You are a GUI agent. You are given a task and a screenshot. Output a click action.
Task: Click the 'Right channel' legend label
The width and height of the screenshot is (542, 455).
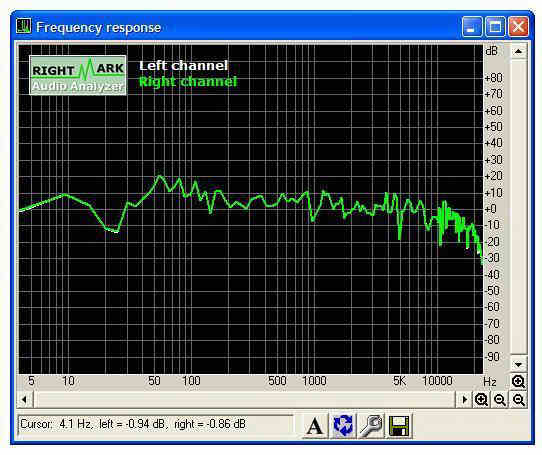click(188, 82)
